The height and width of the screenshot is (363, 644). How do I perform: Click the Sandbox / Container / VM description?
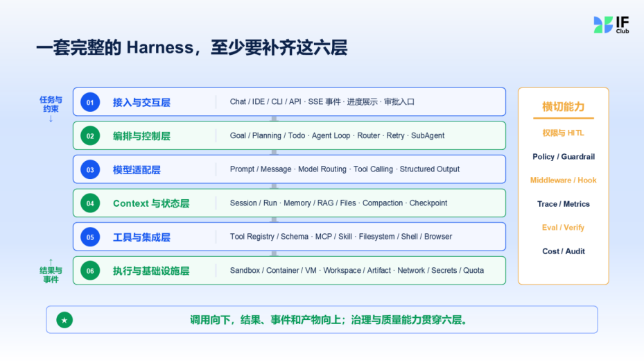point(357,271)
